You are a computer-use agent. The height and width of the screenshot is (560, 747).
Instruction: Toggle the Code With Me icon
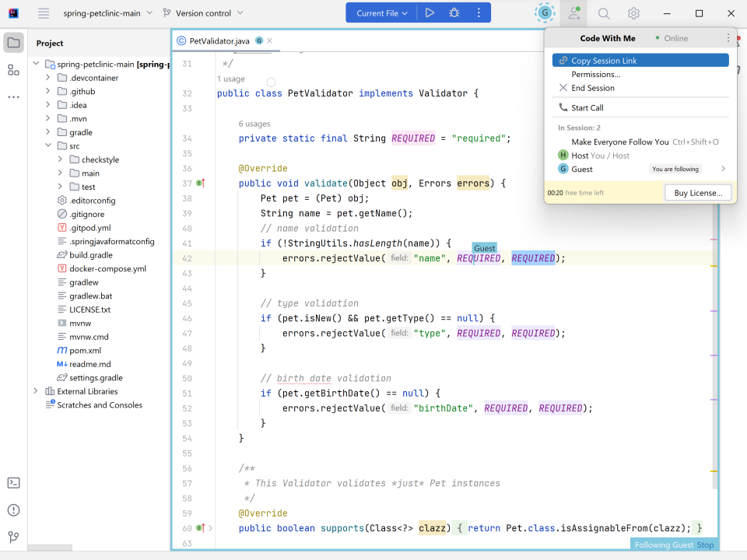[574, 13]
